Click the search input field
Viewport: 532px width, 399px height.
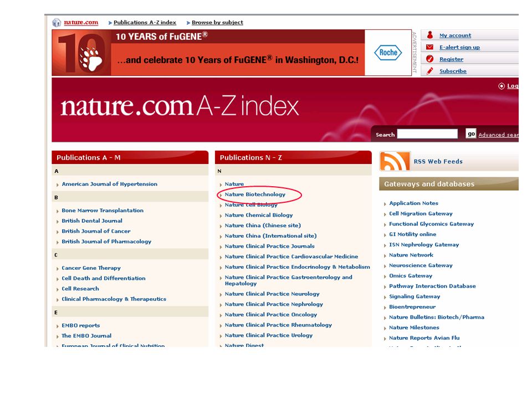427,134
